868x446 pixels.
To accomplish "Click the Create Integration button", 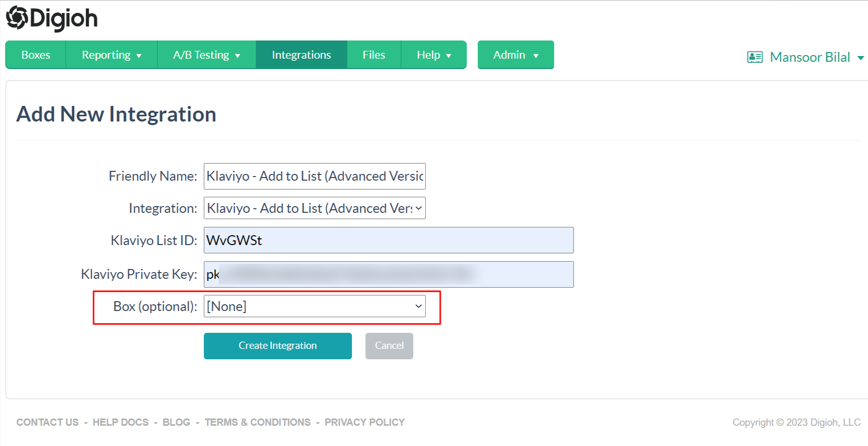I will tap(278, 346).
